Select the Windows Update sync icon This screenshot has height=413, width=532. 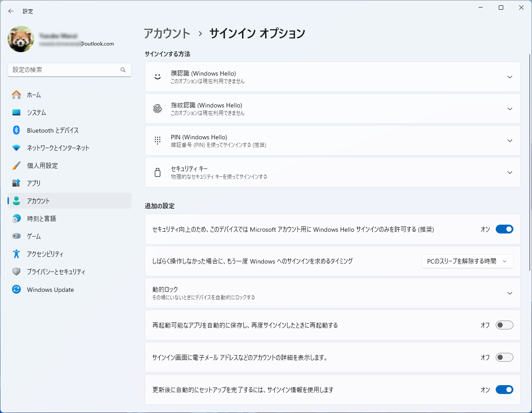(16, 290)
